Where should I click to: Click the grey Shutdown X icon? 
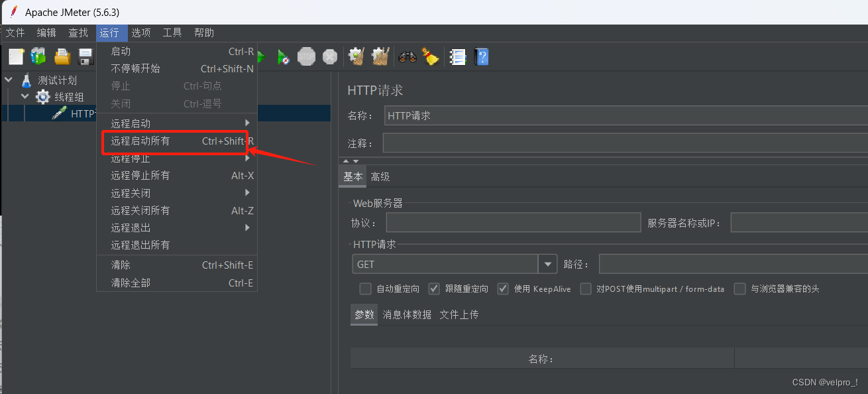(x=330, y=57)
